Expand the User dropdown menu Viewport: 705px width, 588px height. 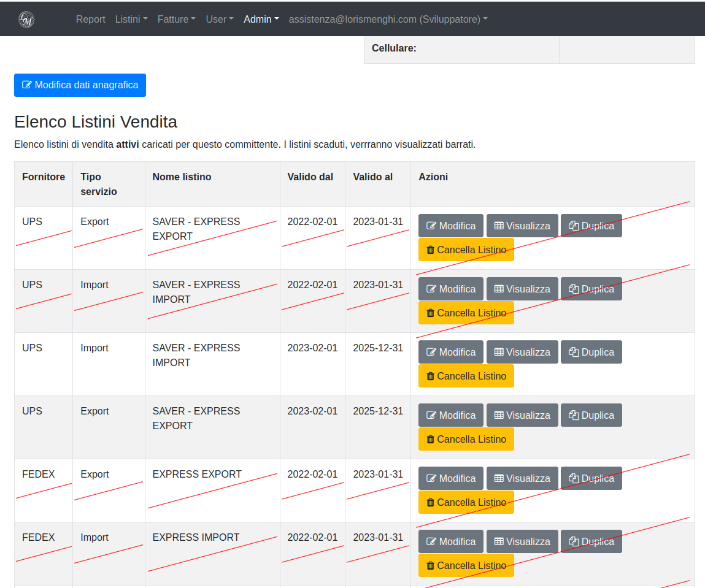[219, 19]
